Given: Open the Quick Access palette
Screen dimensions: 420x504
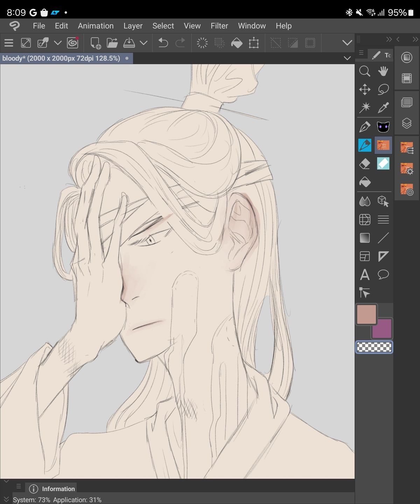Looking at the screenshot, I should (x=407, y=57).
